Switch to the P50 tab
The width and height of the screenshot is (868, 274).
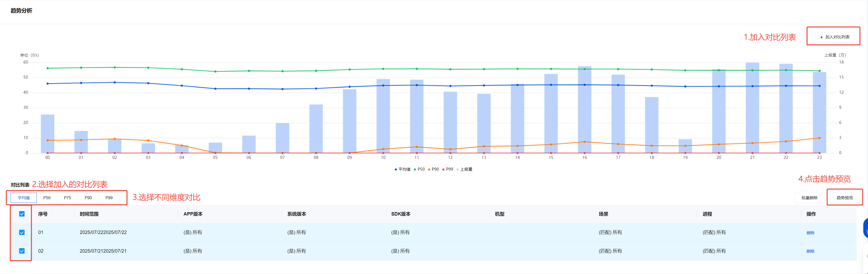(x=47, y=198)
